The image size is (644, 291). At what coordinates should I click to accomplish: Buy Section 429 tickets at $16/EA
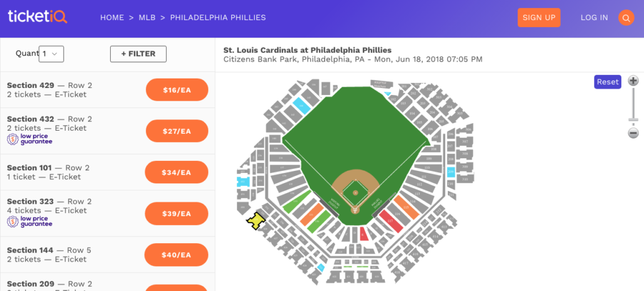pyautogui.click(x=177, y=90)
